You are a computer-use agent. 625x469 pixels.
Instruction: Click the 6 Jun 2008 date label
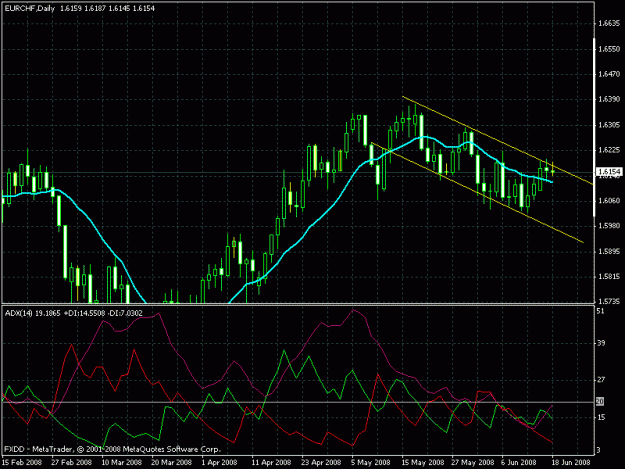[519, 463]
